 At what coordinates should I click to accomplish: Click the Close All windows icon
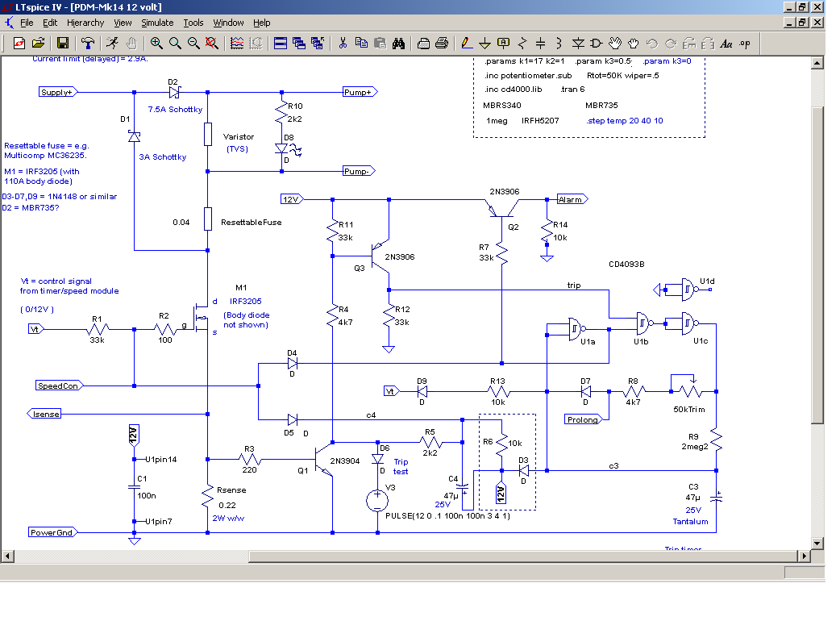pos(318,44)
